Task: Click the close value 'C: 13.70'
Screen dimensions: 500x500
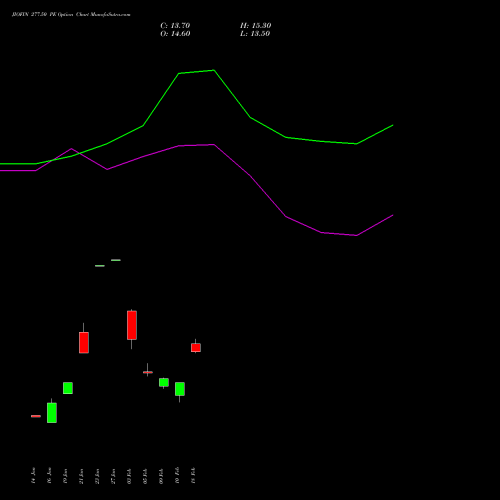Action: point(175,26)
